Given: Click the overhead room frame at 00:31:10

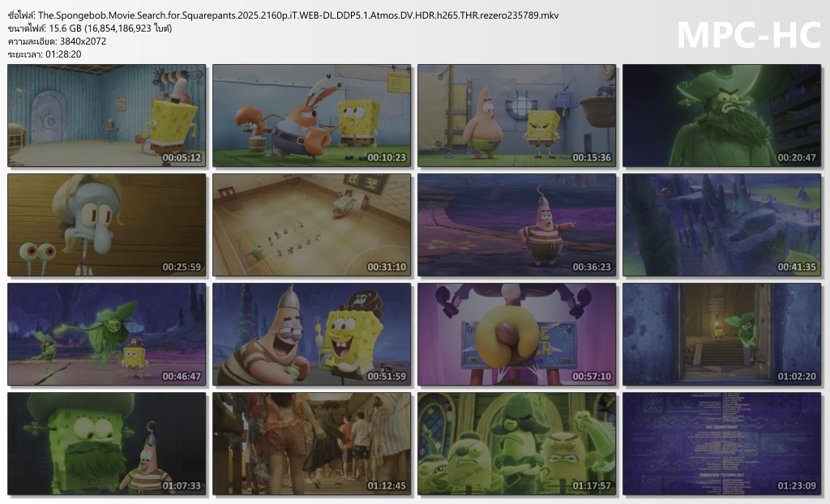Looking at the screenshot, I should [x=311, y=224].
